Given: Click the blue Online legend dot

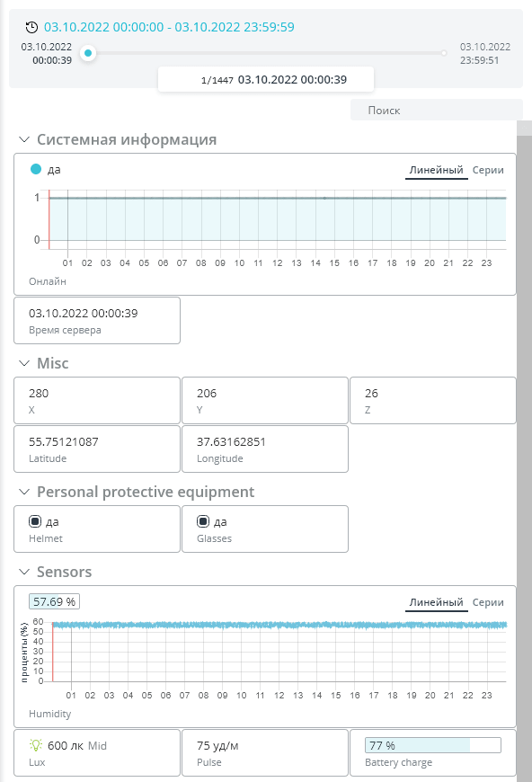Looking at the screenshot, I should point(36,169).
